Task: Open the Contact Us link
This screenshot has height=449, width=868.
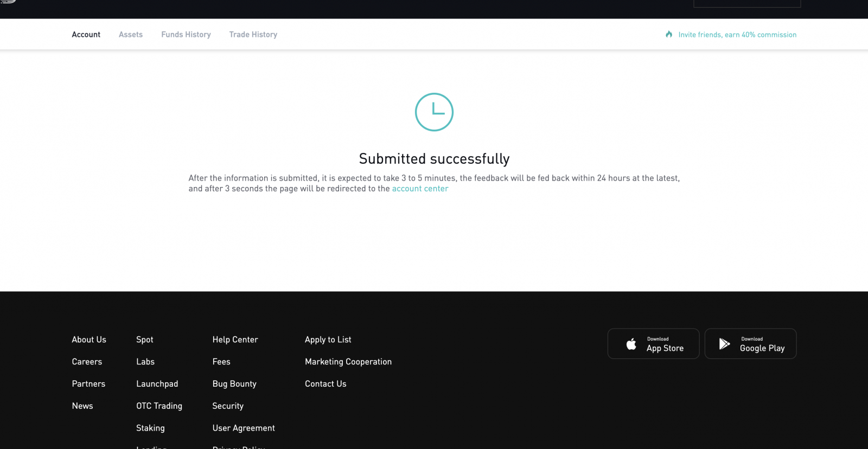Action: pyautogui.click(x=325, y=384)
